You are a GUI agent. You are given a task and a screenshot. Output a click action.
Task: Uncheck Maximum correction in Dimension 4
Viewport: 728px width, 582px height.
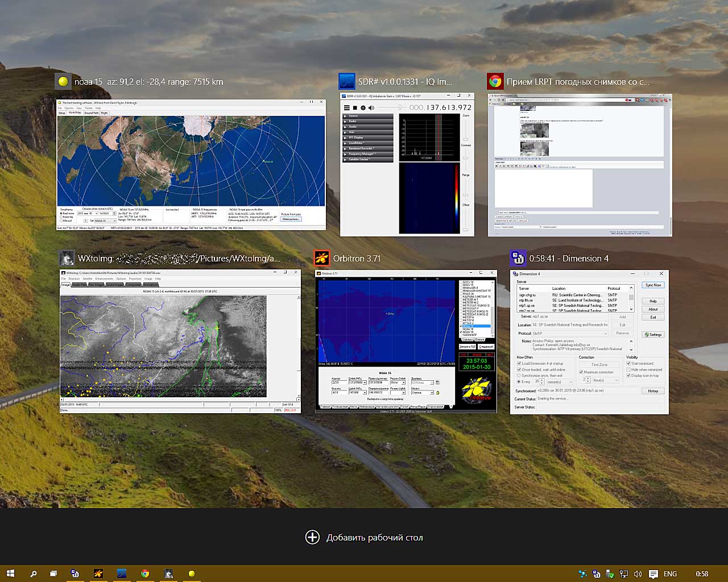tap(581, 372)
